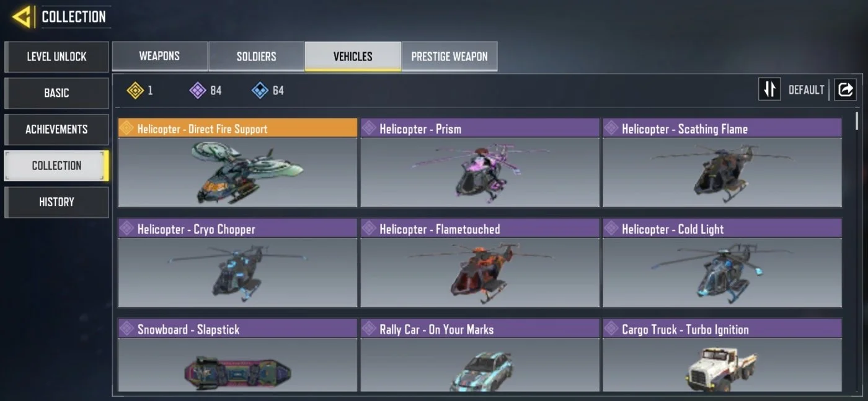Screen dimensions: 868x401
Task: Click the sort order arrows icon
Action: coord(769,89)
